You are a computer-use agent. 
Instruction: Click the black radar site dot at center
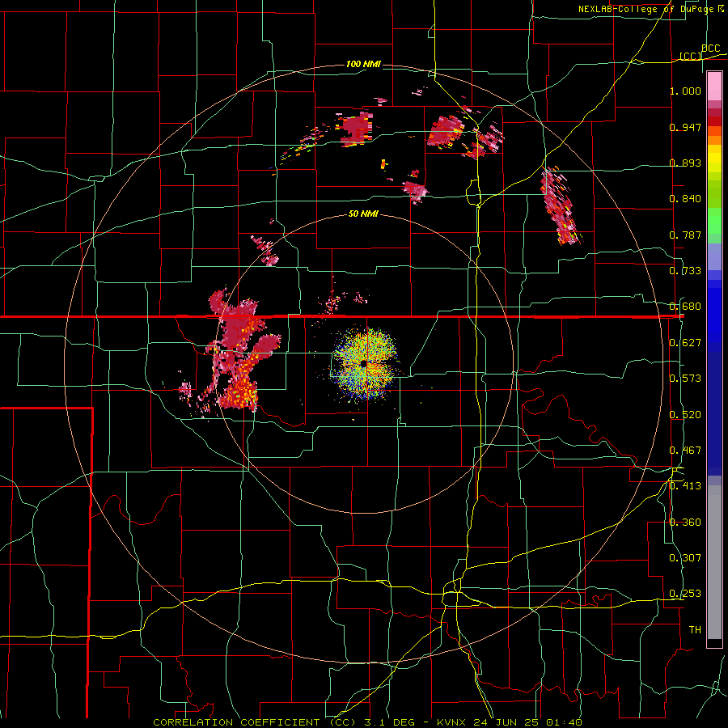[363, 363]
